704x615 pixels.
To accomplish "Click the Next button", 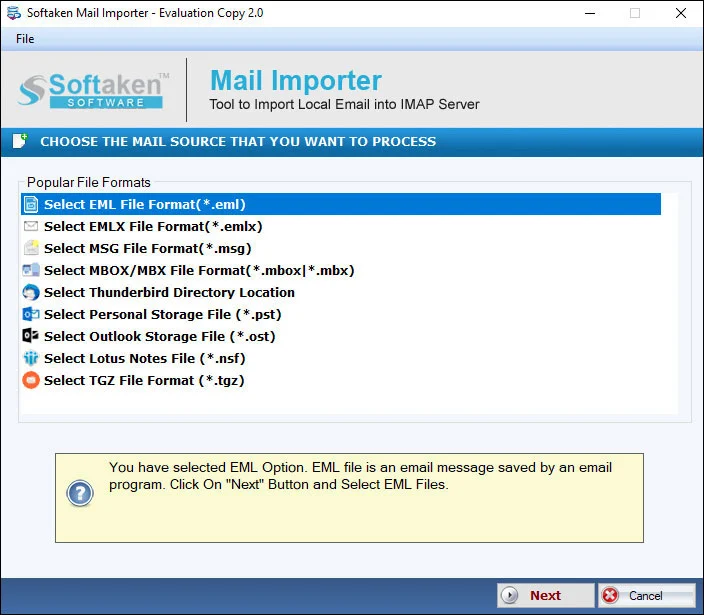I will [546, 595].
